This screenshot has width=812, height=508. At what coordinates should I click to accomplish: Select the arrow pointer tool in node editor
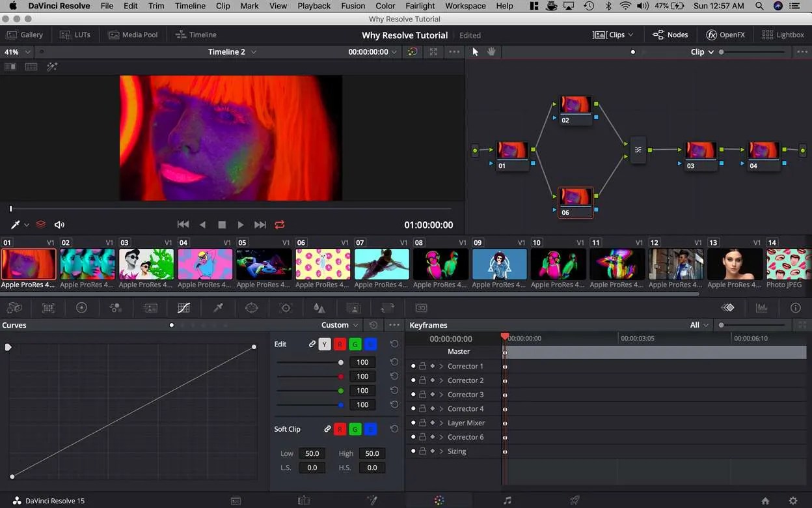pyautogui.click(x=475, y=51)
